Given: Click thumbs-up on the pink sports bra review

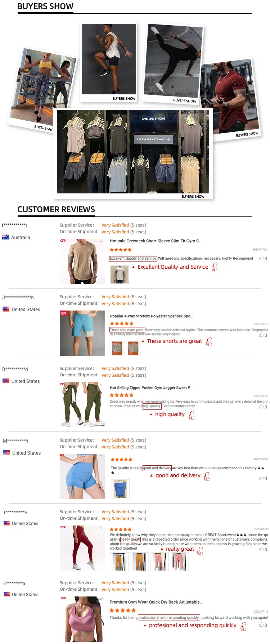Looking at the screenshot, I should pyautogui.click(x=261, y=625).
